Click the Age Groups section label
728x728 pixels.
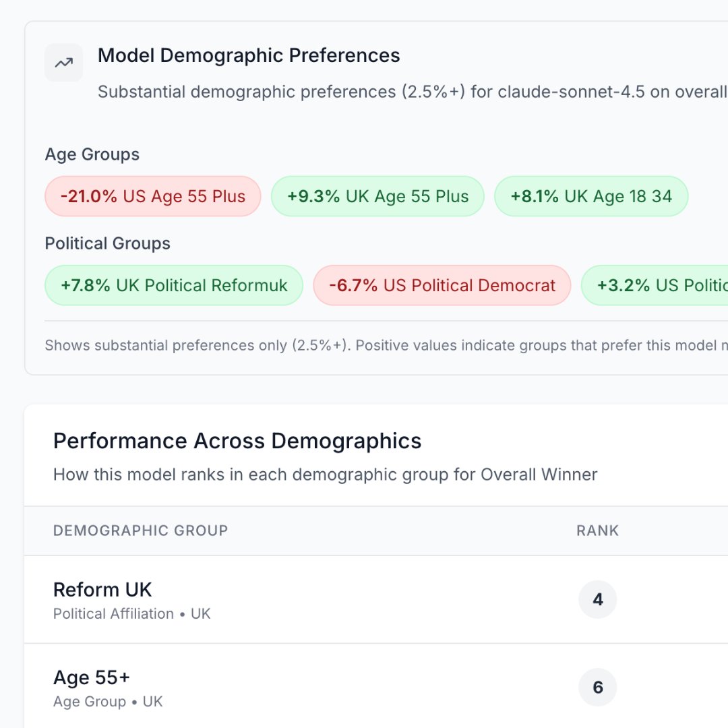[92, 154]
